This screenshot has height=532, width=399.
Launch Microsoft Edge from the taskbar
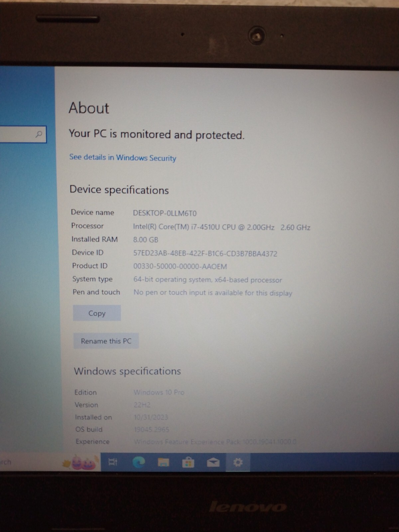click(x=139, y=462)
